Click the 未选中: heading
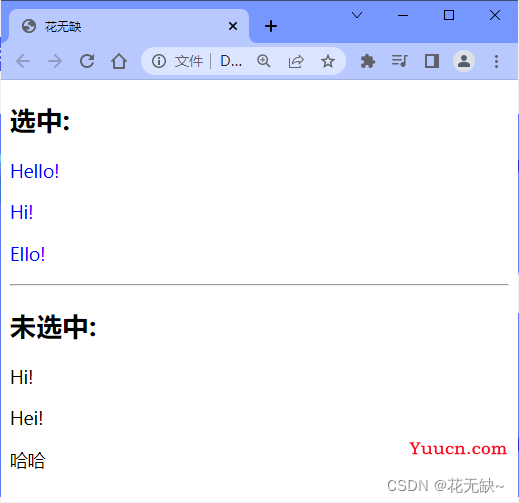Image resolution: width=519 pixels, height=503 pixels. point(53,327)
